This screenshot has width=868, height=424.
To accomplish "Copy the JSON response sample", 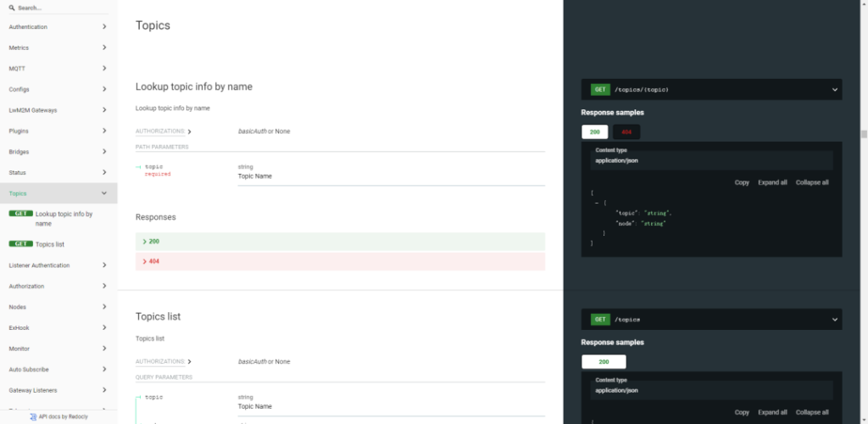I will (x=742, y=182).
